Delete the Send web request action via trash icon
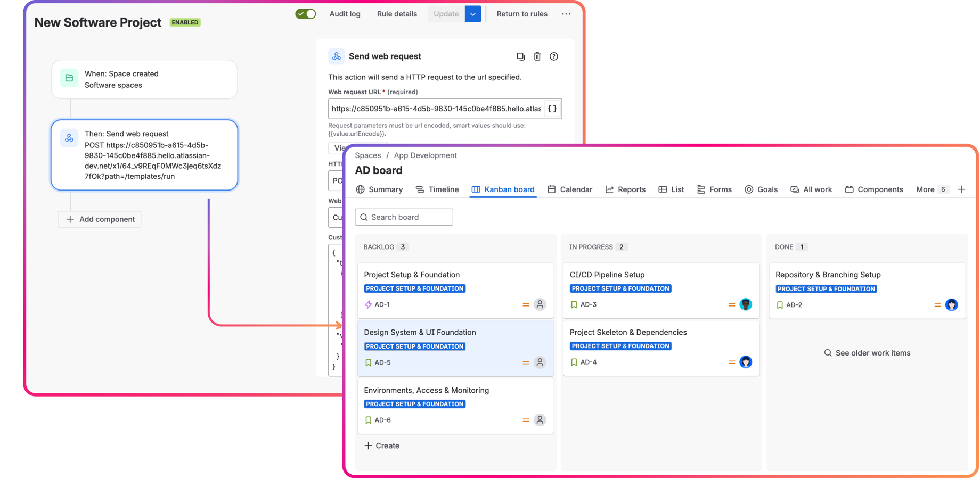Viewport: 980px width, 479px height. tap(537, 56)
